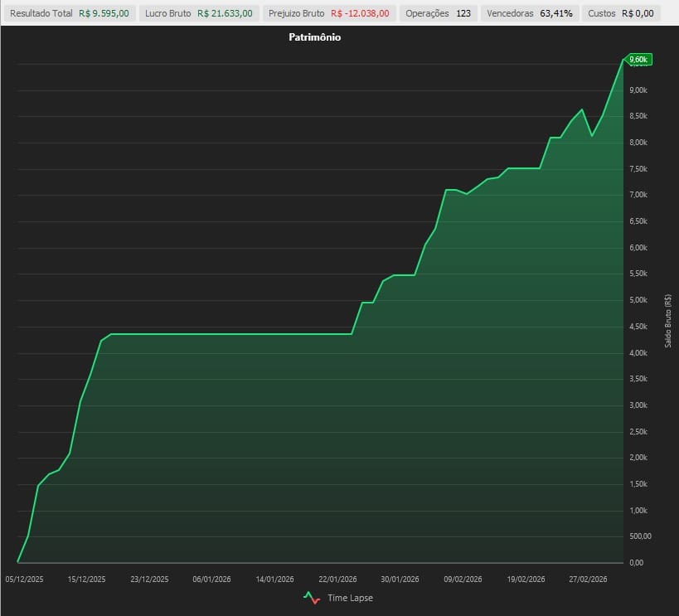Viewport: 679px width, 616px height.
Task: Click the Resultado Total R$ 9.595,00 box
Action: (70, 13)
